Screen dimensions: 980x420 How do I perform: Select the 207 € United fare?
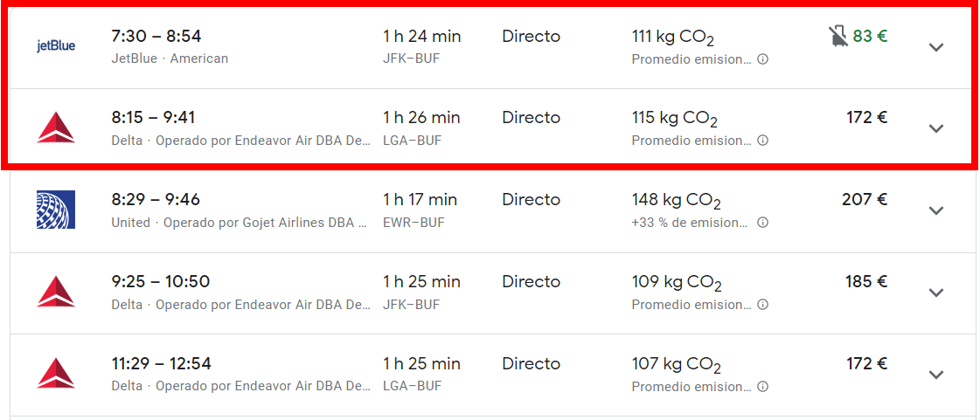(865, 200)
